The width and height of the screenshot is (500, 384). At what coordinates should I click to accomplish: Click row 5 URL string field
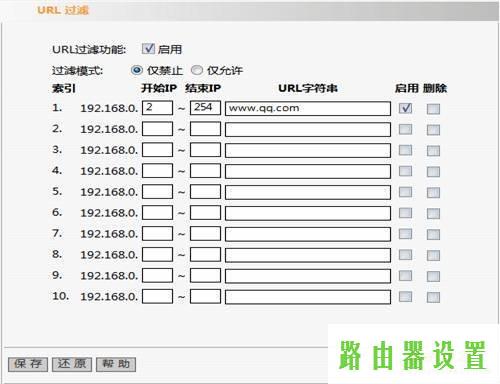coord(308,192)
